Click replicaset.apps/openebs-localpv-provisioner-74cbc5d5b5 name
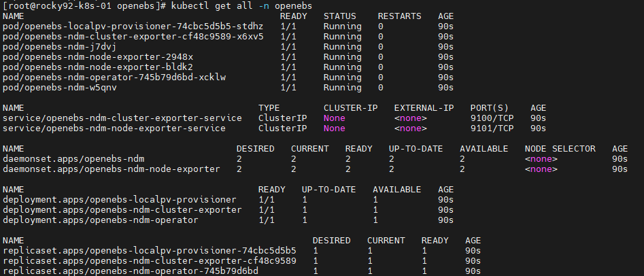 (150, 251)
